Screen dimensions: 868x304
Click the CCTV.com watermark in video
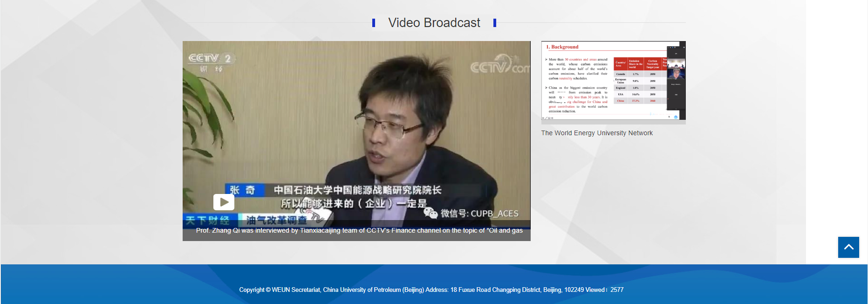coord(499,65)
